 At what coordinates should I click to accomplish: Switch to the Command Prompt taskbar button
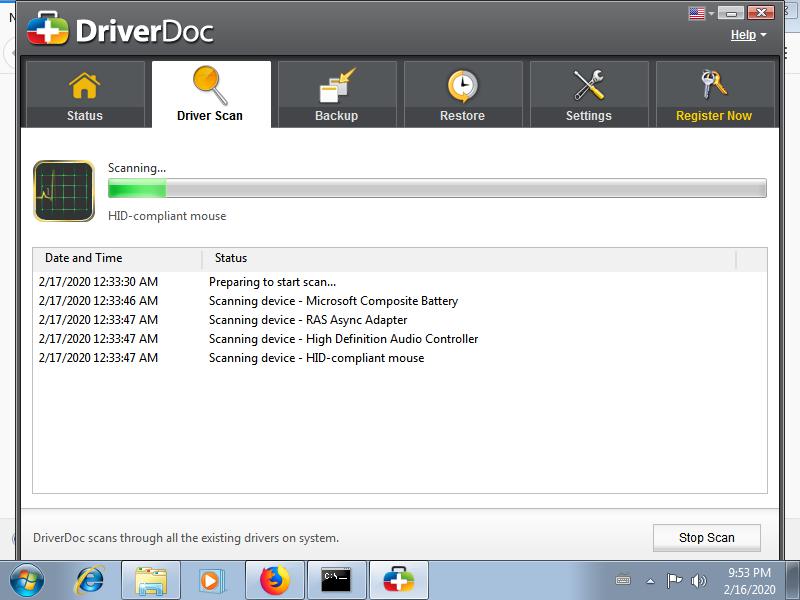coord(337,581)
